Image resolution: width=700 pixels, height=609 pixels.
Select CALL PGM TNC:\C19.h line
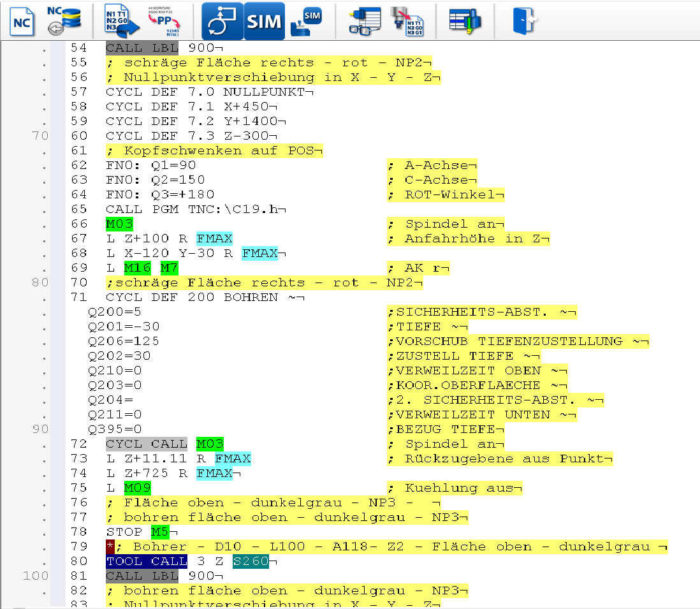[x=196, y=209]
